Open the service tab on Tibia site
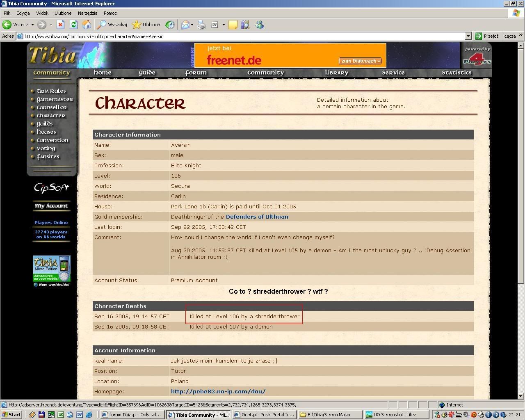 coord(393,73)
